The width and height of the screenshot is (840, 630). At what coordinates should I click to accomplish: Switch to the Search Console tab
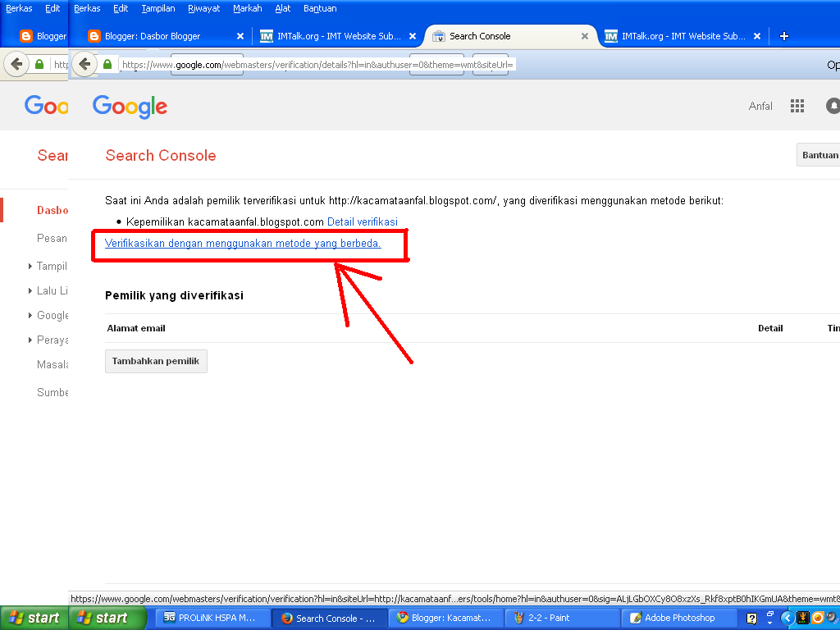click(x=509, y=36)
